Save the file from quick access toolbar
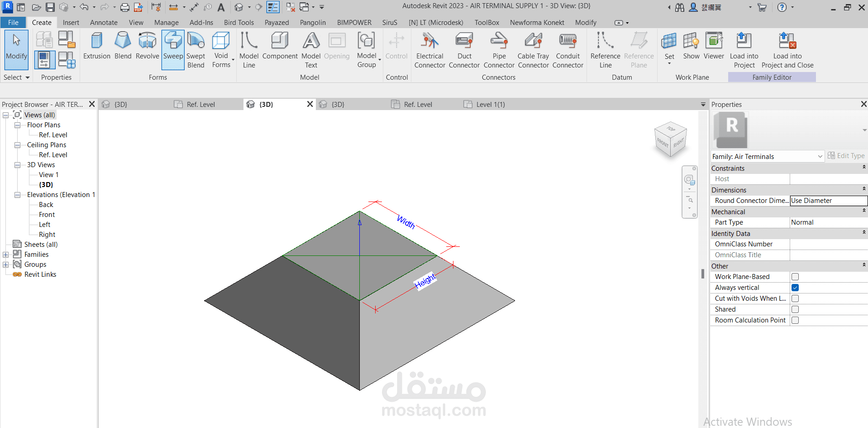The image size is (868, 428). (50, 7)
